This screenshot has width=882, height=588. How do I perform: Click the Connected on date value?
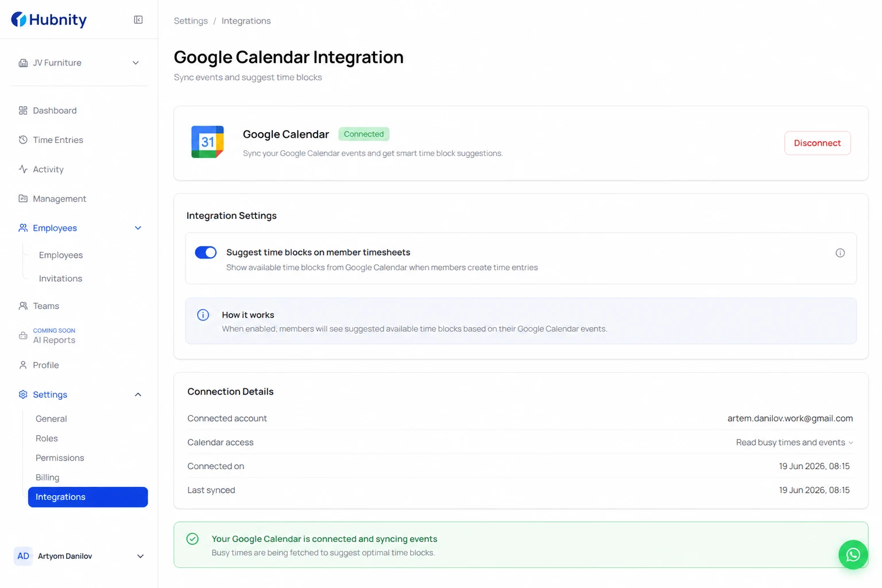pyautogui.click(x=814, y=466)
